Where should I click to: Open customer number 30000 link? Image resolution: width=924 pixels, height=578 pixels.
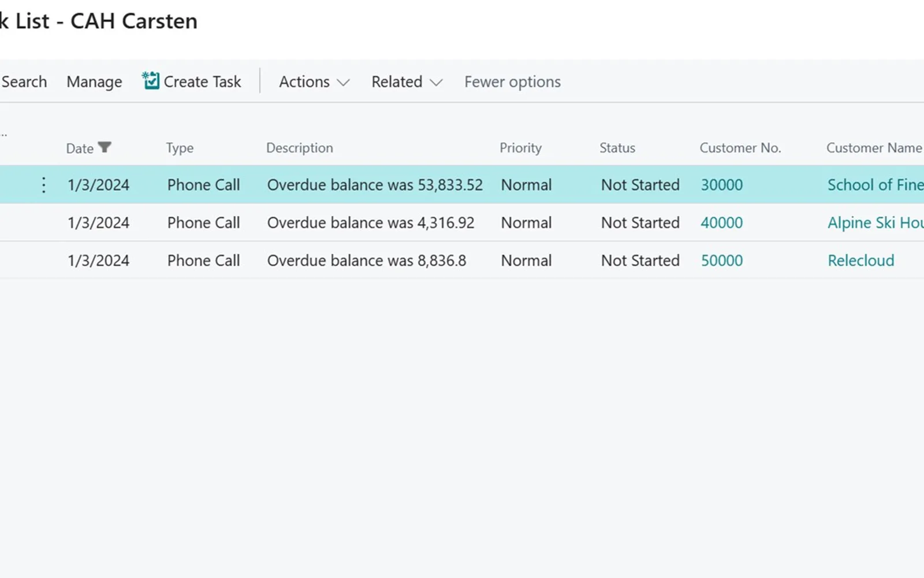pos(722,185)
